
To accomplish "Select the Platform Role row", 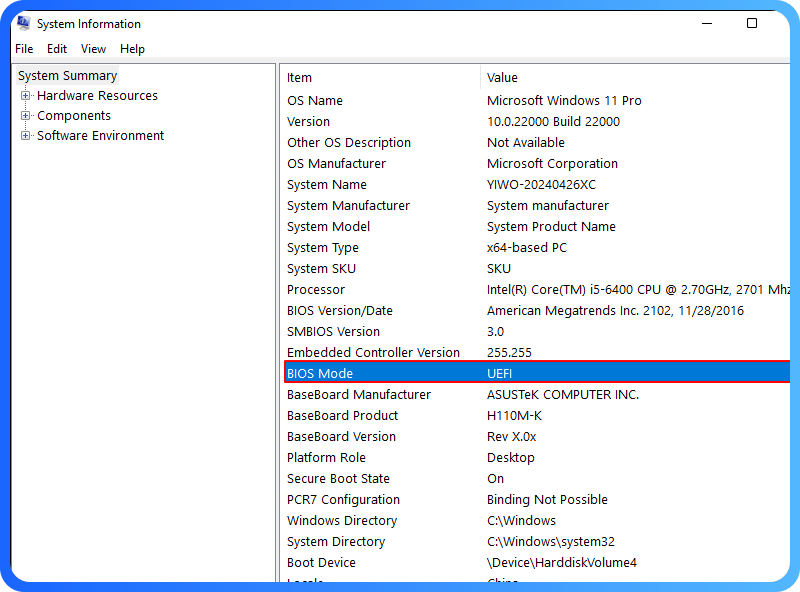I will point(537,457).
